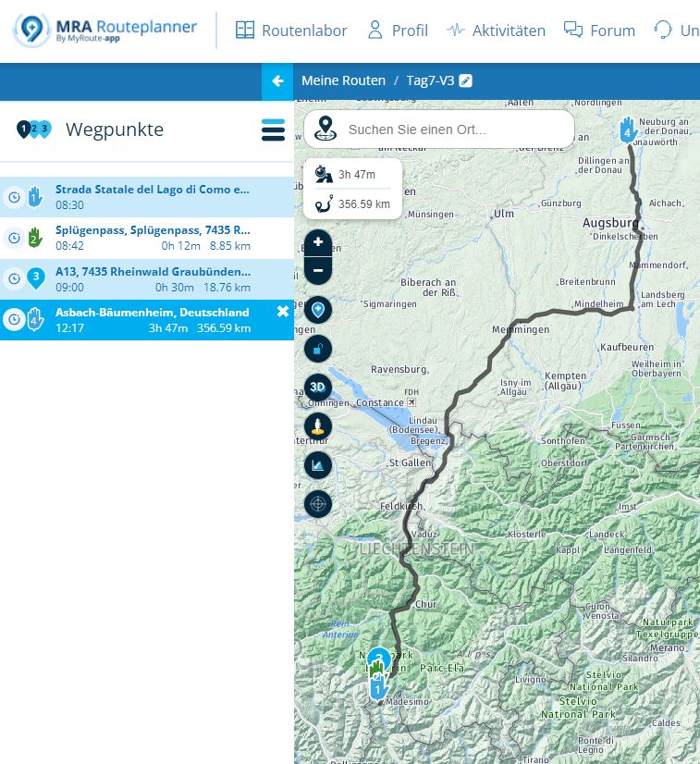Zoom in on the map

[318, 242]
